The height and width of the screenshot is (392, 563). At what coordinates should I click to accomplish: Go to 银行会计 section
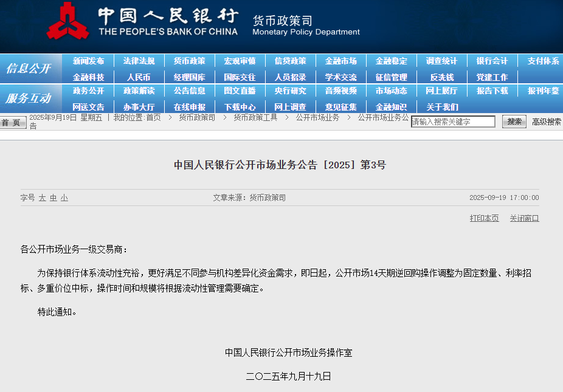[x=492, y=61]
